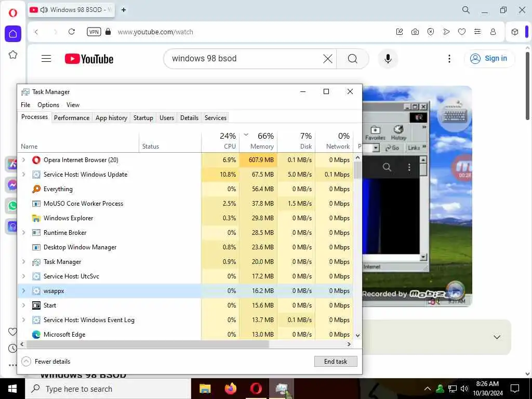The width and height of the screenshot is (532, 399).
Task: Expand Service Host: Windows Event Log row
Action: point(23,320)
